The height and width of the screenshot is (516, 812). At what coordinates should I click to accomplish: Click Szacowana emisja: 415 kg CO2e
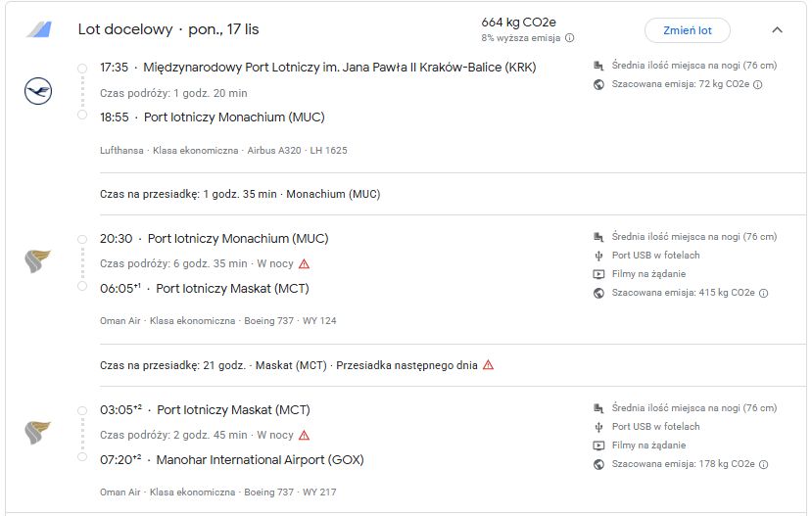tap(683, 293)
